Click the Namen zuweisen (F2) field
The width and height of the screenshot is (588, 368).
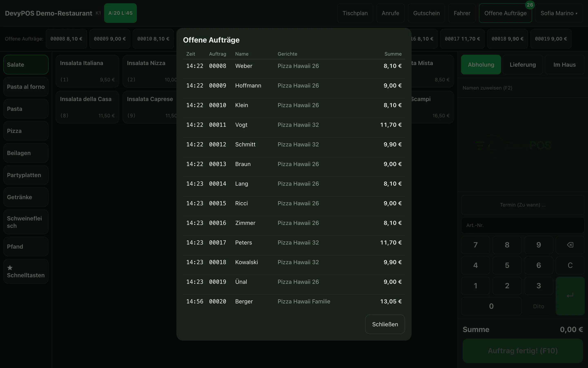(x=523, y=88)
